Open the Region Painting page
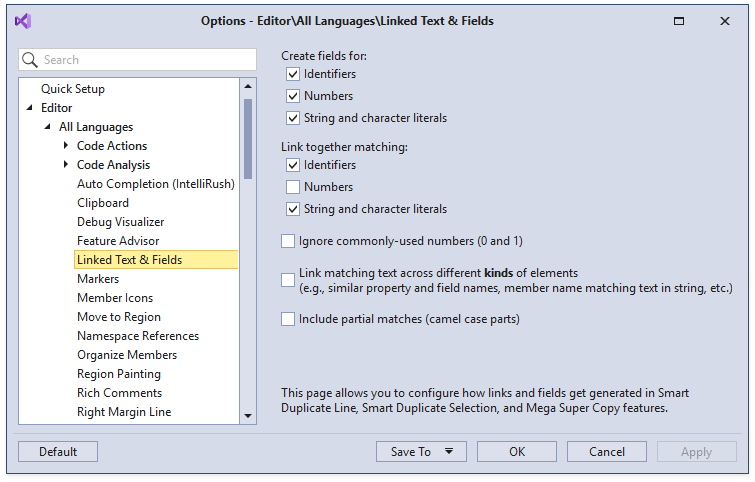This screenshot has height=482, width=755. pyautogui.click(x=118, y=374)
